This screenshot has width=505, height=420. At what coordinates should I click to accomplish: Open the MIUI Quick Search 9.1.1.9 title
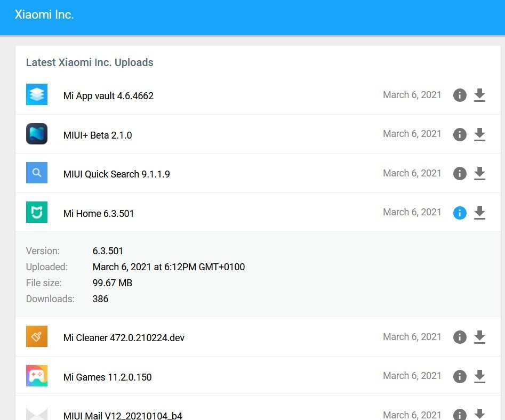[117, 174]
